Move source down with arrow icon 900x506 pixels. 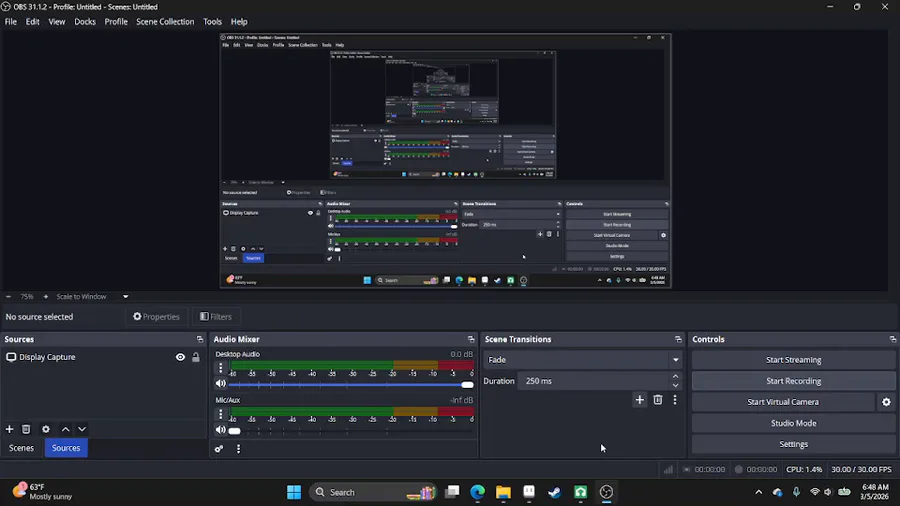click(x=82, y=429)
